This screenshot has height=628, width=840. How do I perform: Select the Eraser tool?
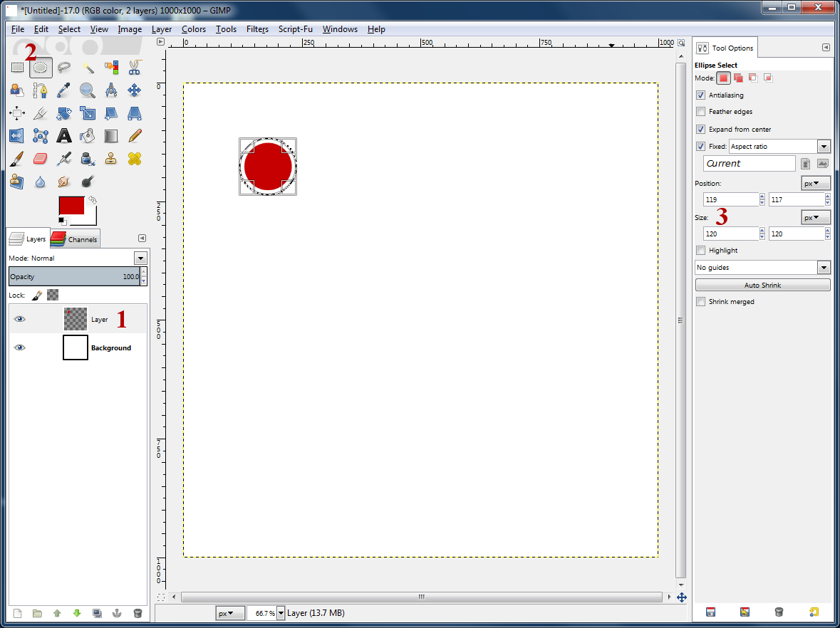pos(41,159)
